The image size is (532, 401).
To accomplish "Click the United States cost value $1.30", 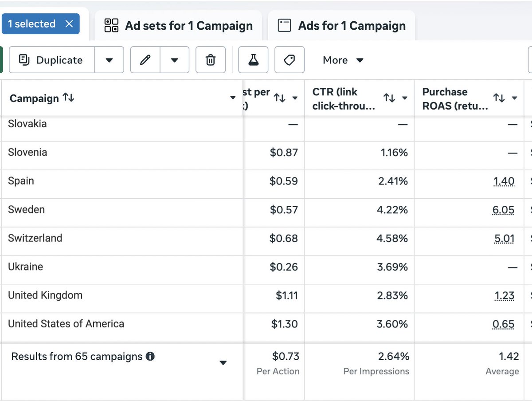I will tap(285, 324).
